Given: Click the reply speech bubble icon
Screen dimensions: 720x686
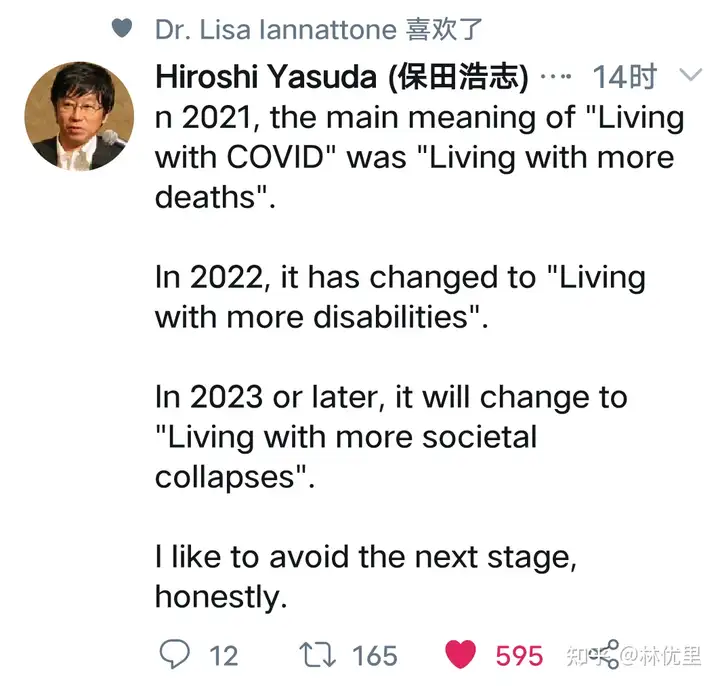Looking at the screenshot, I should pyautogui.click(x=175, y=654).
